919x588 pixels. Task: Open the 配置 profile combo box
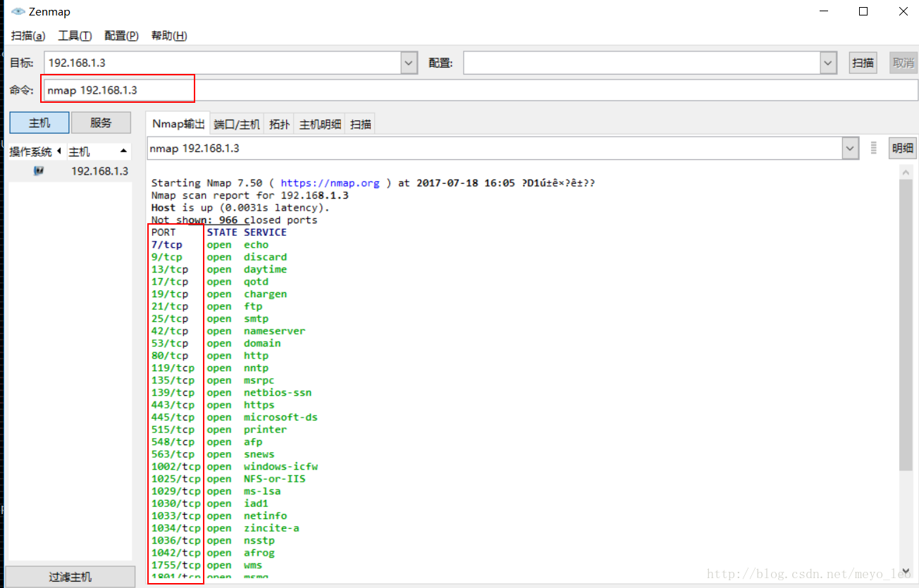pyautogui.click(x=650, y=63)
